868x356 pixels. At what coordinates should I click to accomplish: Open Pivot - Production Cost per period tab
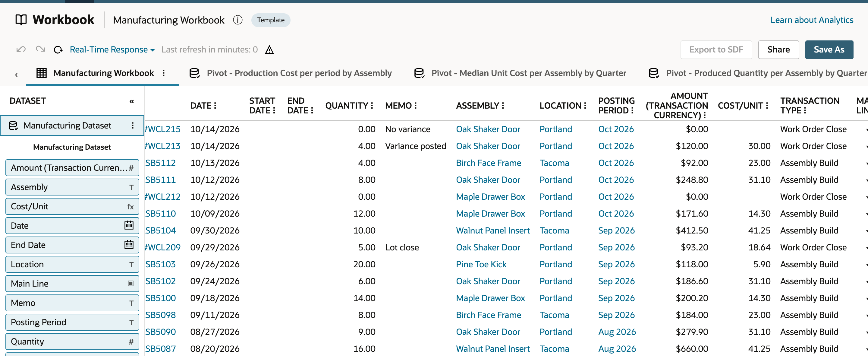(x=291, y=73)
